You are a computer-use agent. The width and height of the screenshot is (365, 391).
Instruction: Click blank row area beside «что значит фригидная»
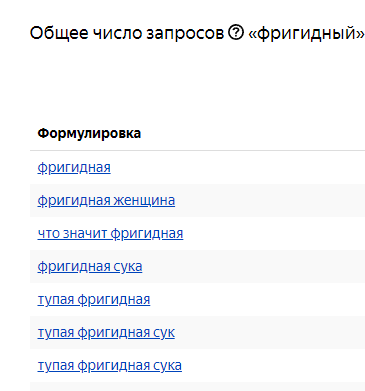click(274, 233)
